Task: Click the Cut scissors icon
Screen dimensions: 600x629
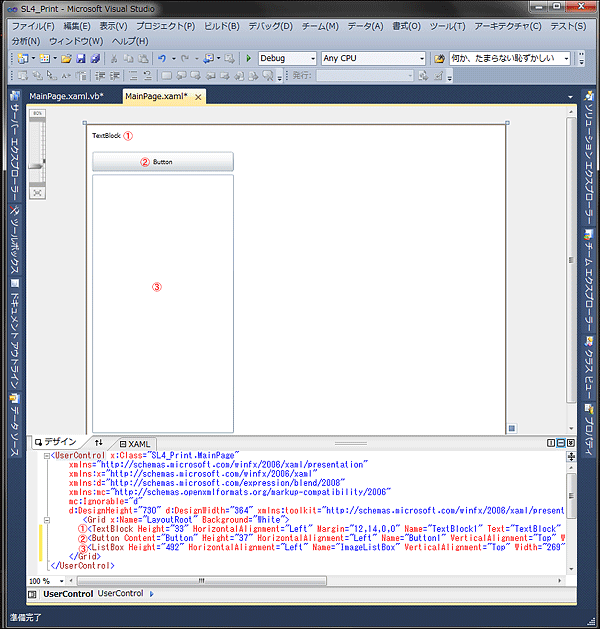Action: [x=115, y=59]
